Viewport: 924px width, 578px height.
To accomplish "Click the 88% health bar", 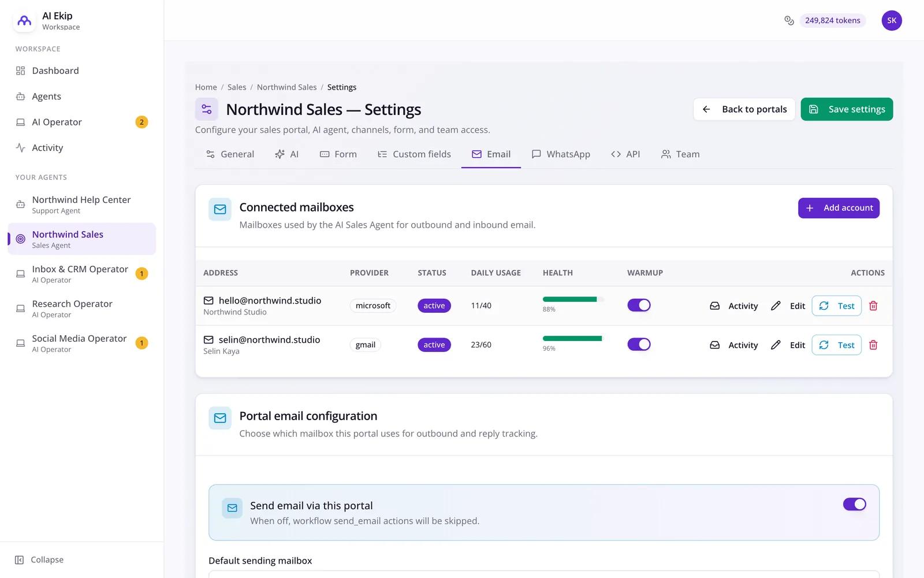I will pos(573,299).
